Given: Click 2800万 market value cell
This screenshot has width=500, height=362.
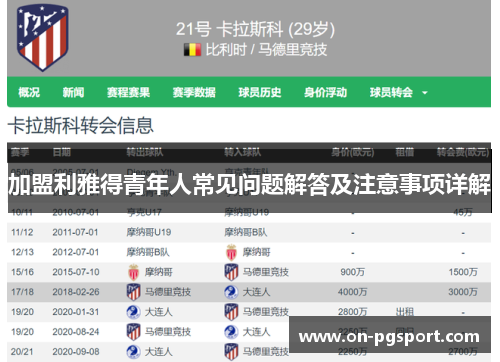Looking at the screenshot, I should coord(352,312).
